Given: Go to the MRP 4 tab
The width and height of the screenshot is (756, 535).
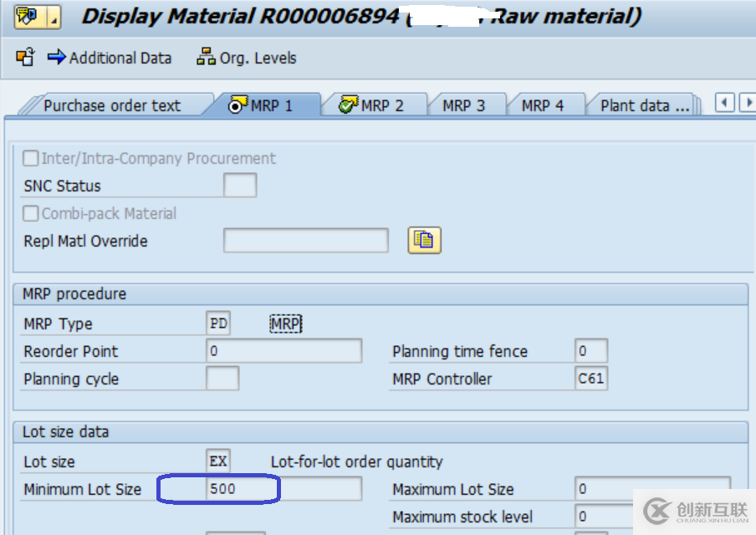Looking at the screenshot, I should point(543,105).
